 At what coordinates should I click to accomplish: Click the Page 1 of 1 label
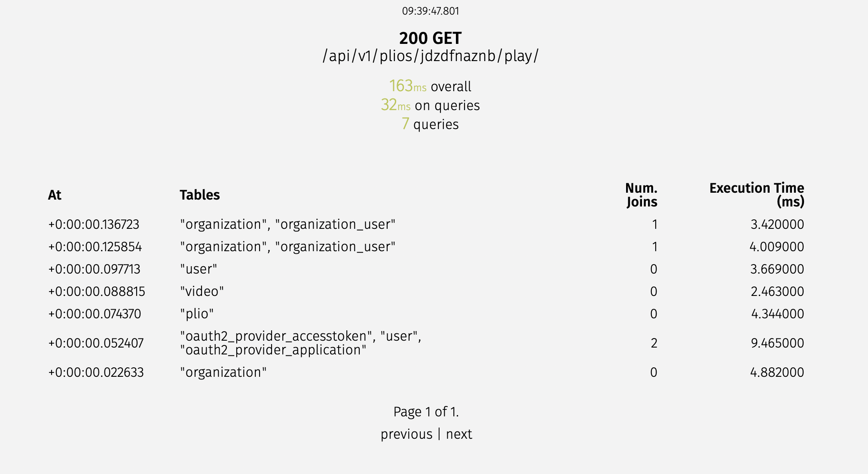pos(426,411)
